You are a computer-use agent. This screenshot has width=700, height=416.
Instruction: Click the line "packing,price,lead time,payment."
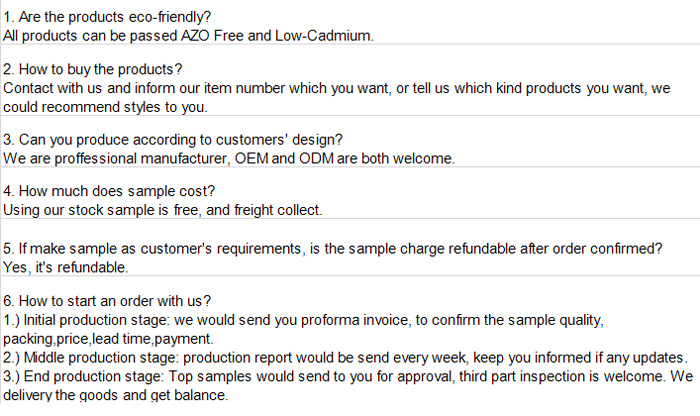coord(108,339)
